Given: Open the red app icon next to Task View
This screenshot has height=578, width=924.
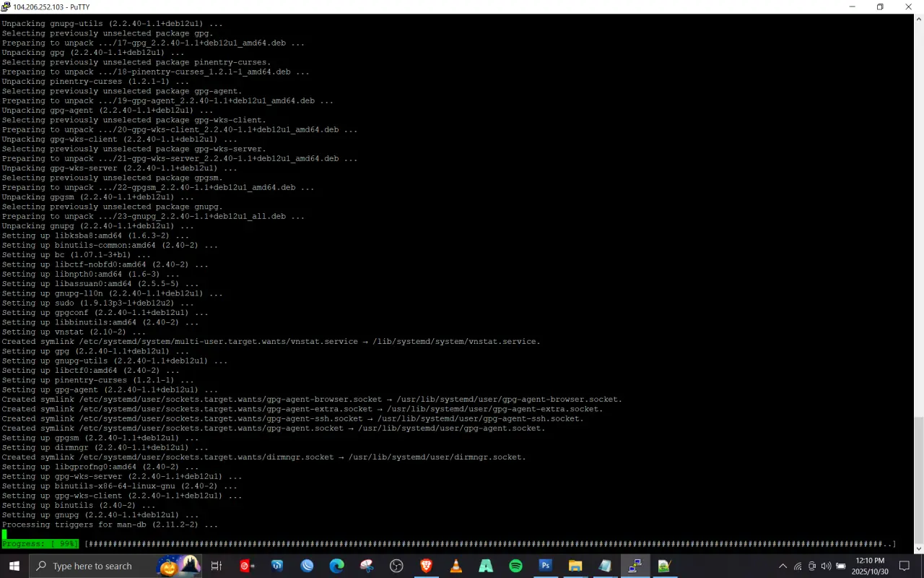Looking at the screenshot, I should 247,566.
